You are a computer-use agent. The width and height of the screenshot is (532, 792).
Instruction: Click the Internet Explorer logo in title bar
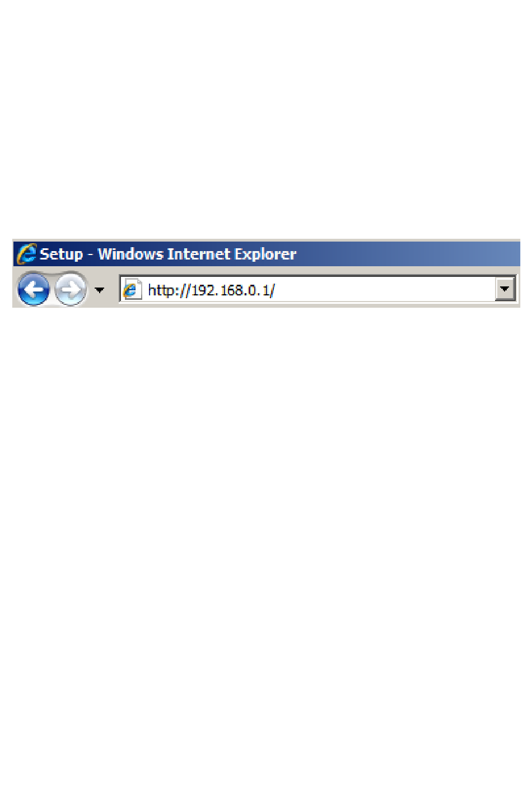point(26,254)
